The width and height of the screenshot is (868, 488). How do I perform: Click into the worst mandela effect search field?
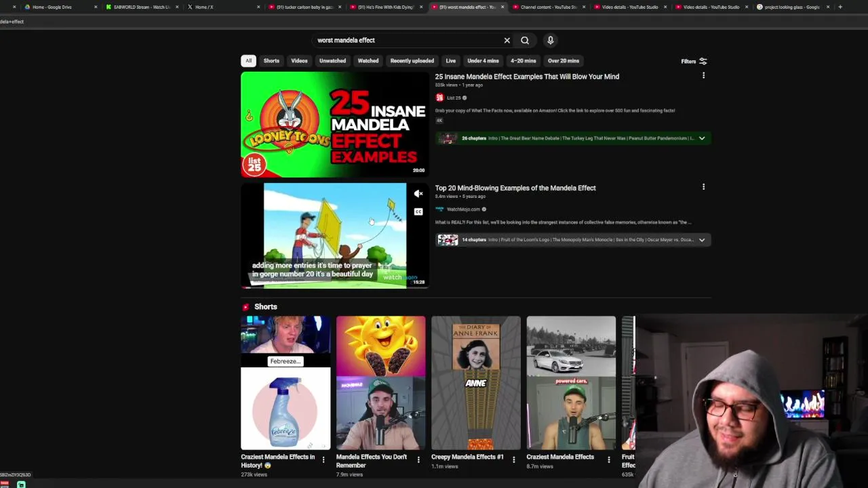pos(407,40)
